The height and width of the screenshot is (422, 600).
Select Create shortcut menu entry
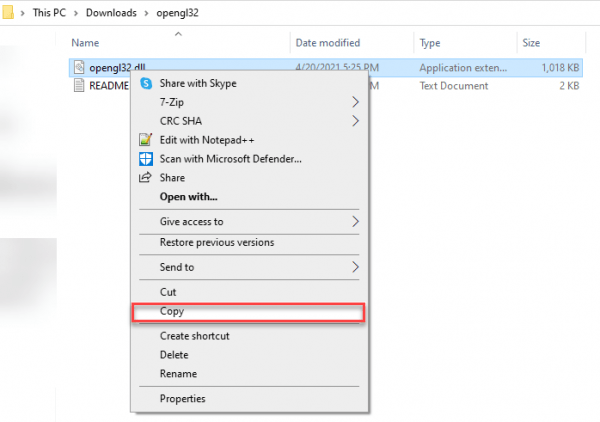click(x=194, y=336)
